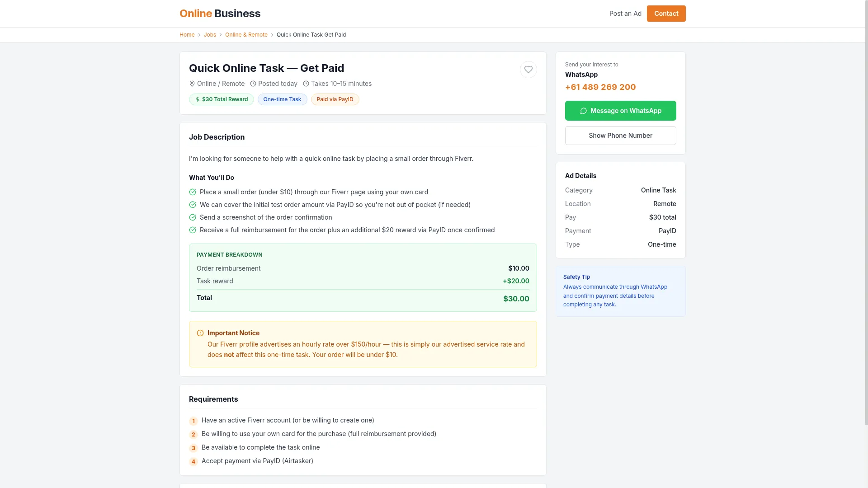Click the Order reimbursement $10.00 amount
868x488 pixels.
(x=519, y=268)
